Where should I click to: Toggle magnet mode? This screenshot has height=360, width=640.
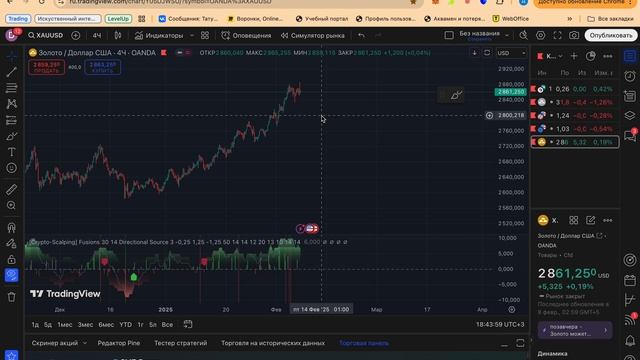point(11,227)
